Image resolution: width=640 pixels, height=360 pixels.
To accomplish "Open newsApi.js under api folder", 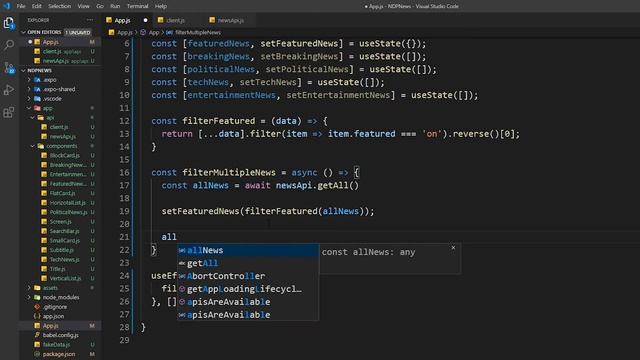I will pyautogui.click(x=60, y=136).
